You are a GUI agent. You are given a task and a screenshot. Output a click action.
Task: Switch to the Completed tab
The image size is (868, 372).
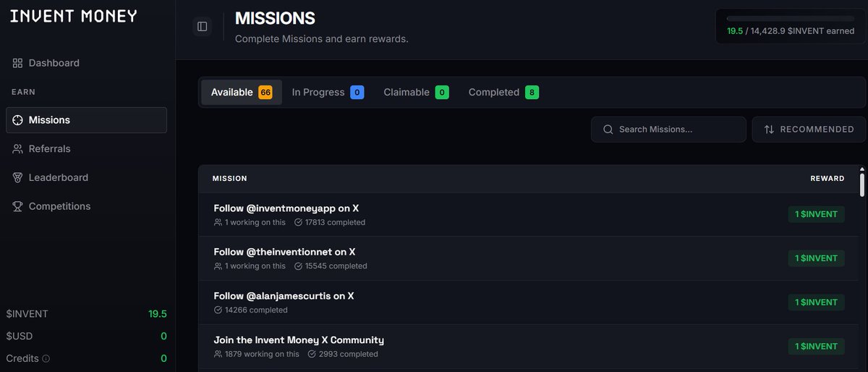coord(503,93)
